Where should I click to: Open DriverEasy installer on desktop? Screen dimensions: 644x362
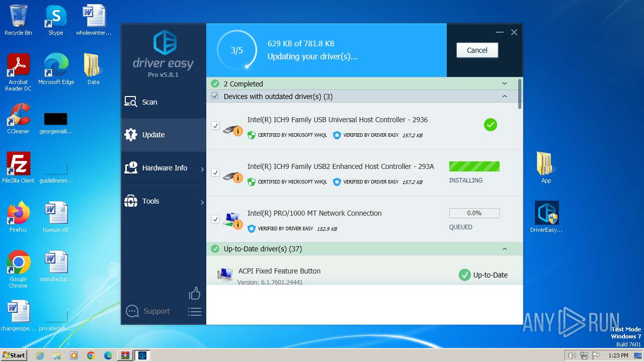(x=546, y=217)
